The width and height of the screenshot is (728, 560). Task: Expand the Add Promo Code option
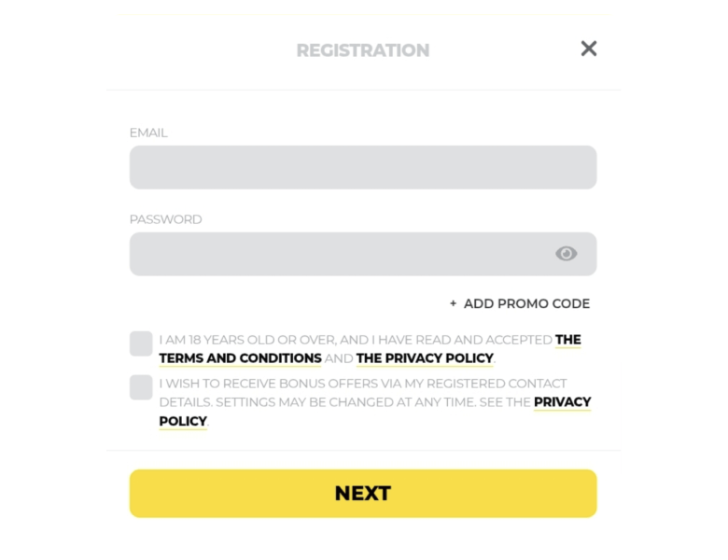point(526,303)
